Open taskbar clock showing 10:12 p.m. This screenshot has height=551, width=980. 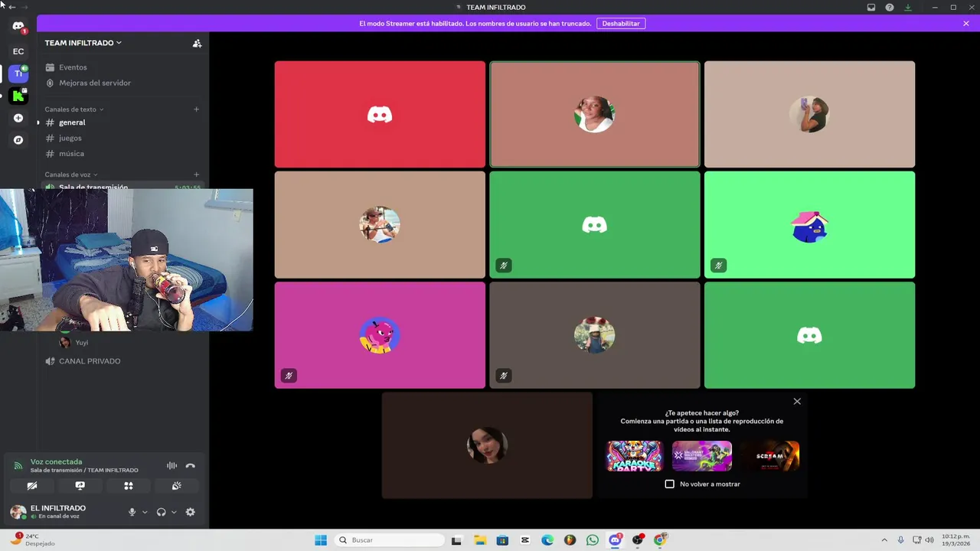[x=955, y=540]
